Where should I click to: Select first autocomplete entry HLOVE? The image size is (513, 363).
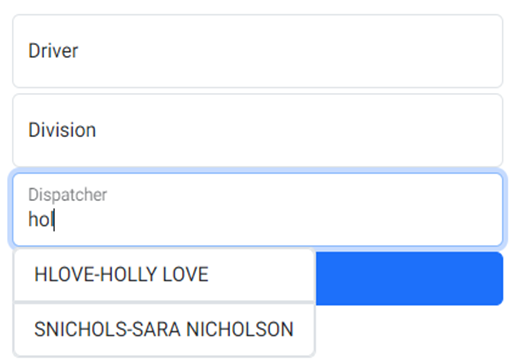[x=164, y=275]
